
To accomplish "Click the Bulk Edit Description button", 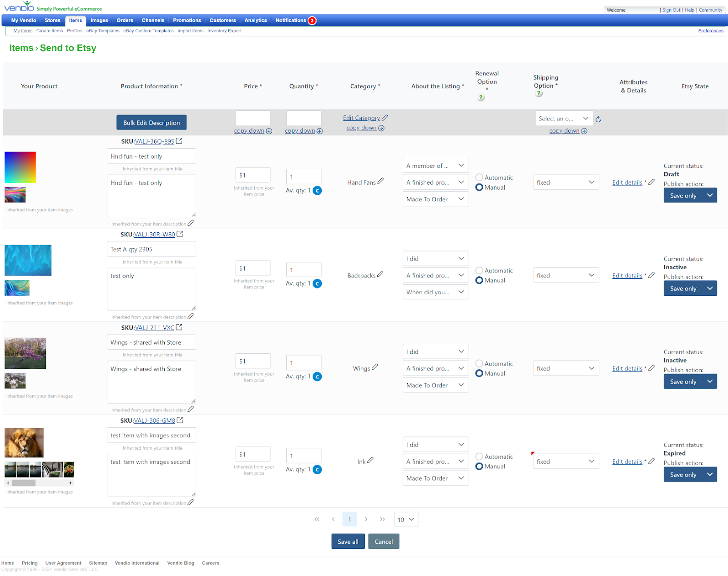I will pyautogui.click(x=151, y=122).
